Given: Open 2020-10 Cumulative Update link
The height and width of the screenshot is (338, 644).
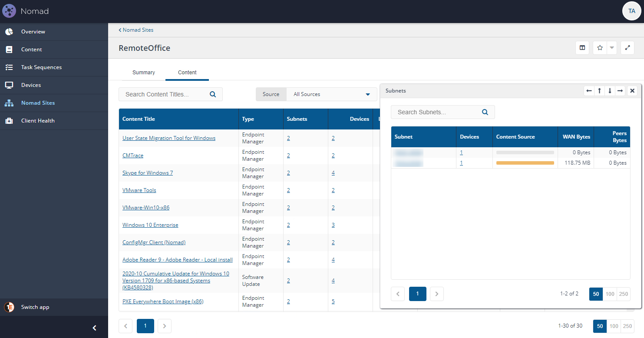Looking at the screenshot, I should [176, 281].
